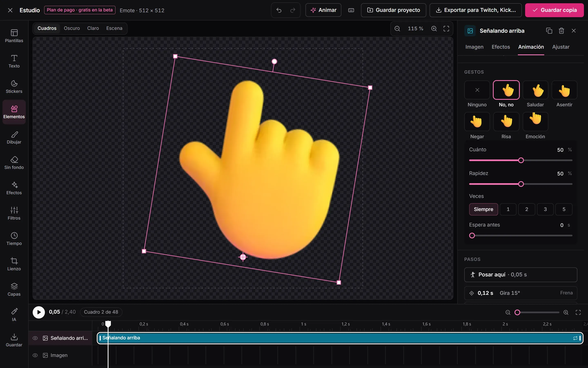Click the Animar button
The height and width of the screenshot is (368, 588).
[323, 10]
